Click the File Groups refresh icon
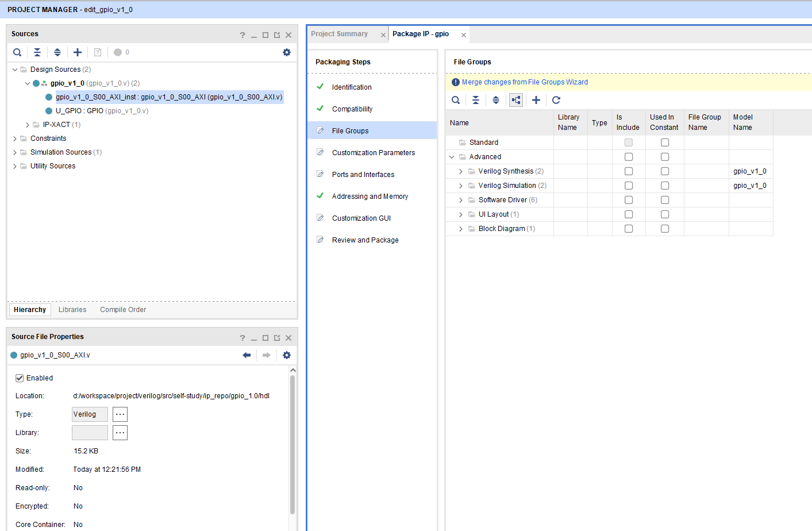Viewport: 812px width, 531px height. [556, 100]
